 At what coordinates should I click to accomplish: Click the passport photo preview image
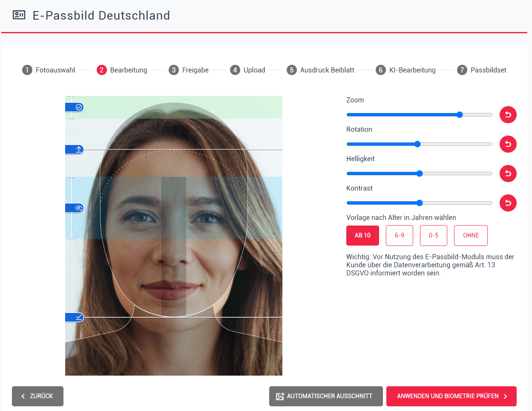click(x=174, y=236)
